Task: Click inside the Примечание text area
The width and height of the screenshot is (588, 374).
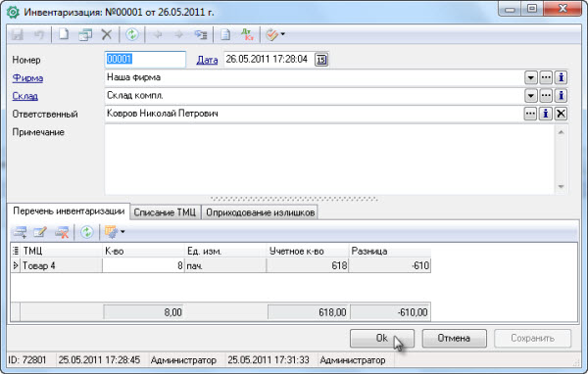Action: point(329,160)
